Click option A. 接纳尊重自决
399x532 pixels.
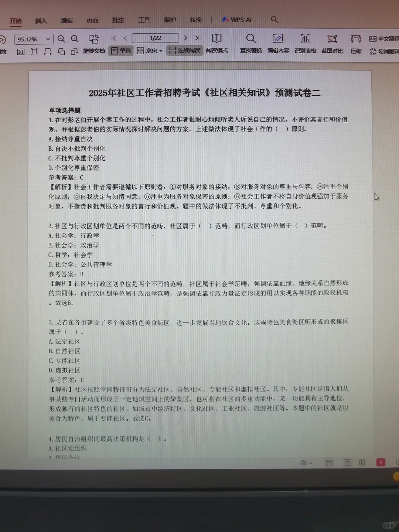pyautogui.click(x=71, y=139)
